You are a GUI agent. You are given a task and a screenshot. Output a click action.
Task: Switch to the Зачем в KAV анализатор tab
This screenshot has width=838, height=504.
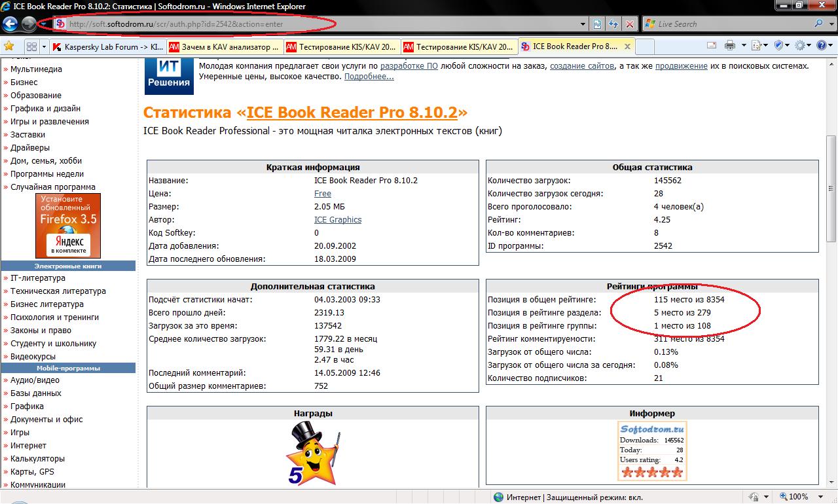(x=225, y=46)
